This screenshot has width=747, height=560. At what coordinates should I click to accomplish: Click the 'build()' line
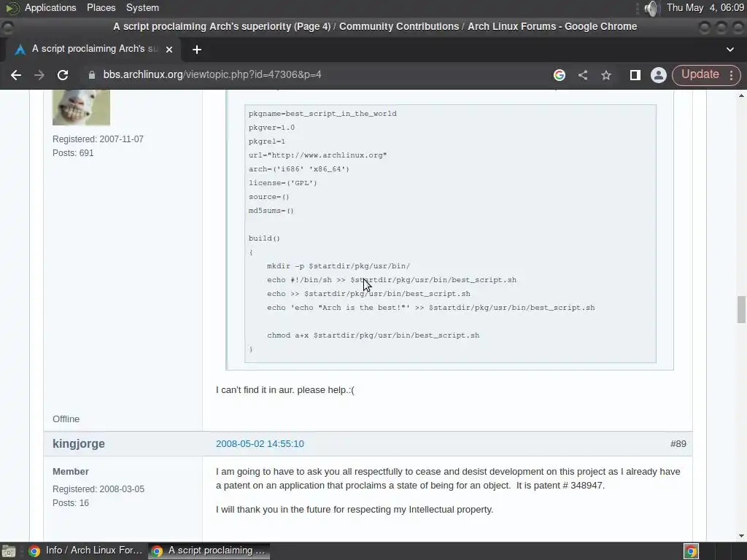coord(264,238)
